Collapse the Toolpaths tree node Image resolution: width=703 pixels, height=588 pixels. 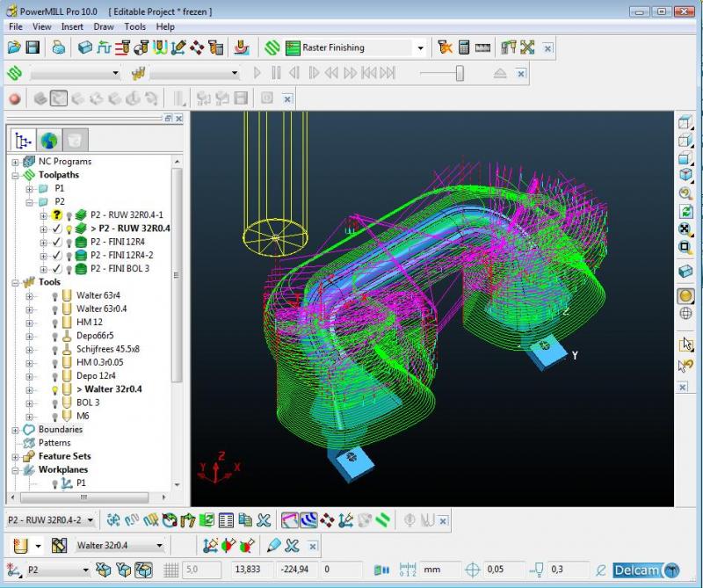click(x=15, y=176)
